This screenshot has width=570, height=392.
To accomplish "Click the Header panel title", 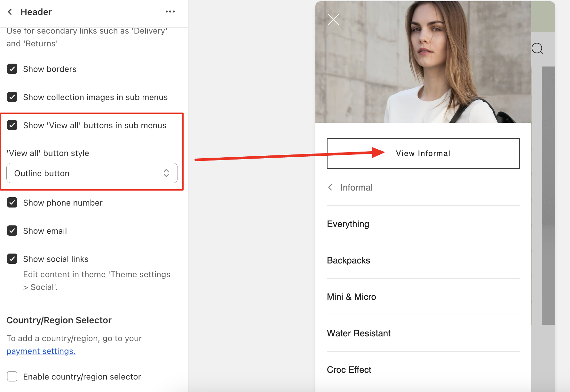I will 36,12.
